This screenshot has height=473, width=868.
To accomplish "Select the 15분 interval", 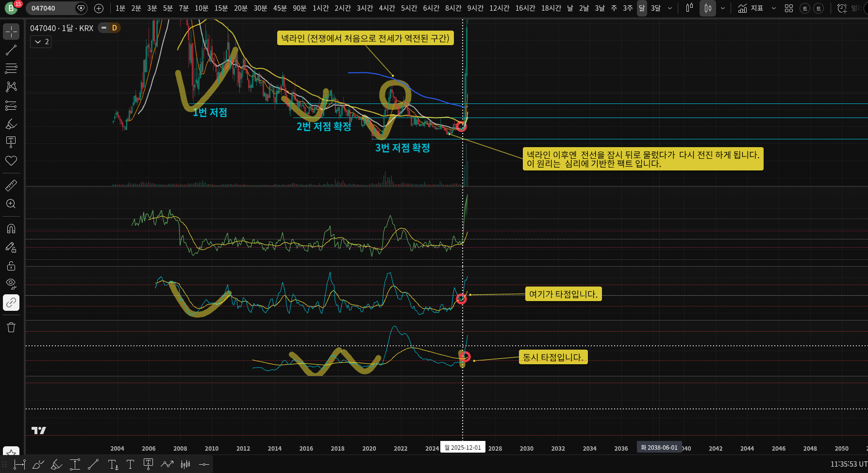I will (x=221, y=8).
